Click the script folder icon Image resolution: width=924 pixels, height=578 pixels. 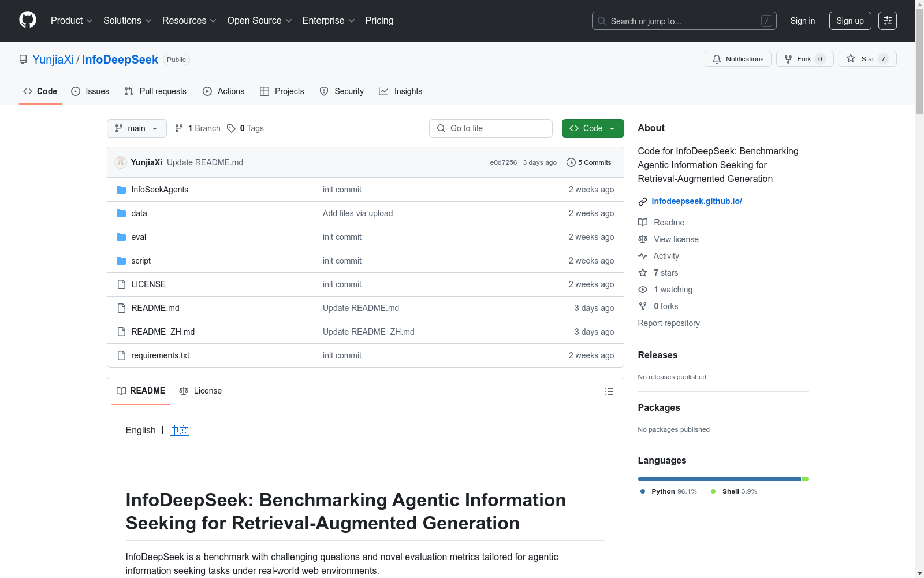121,261
